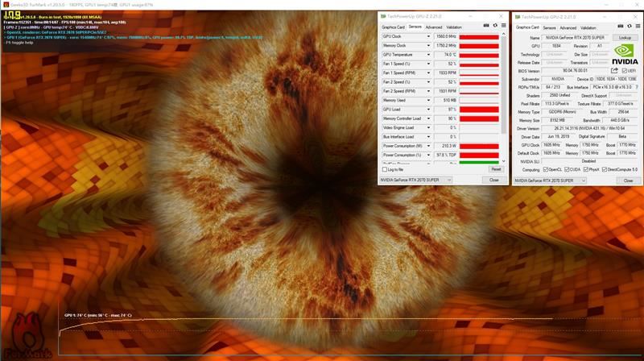Image resolution: width=644 pixels, height=361 pixels.
Task: Click the 210.3 W Power Consumption value
Action: pos(446,146)
